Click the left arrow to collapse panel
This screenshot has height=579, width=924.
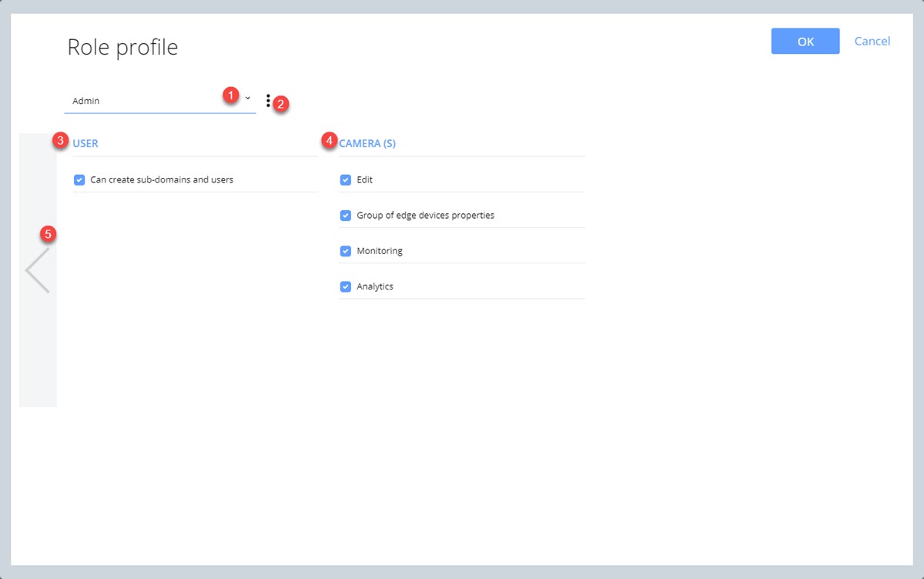[x=37, y=270]
